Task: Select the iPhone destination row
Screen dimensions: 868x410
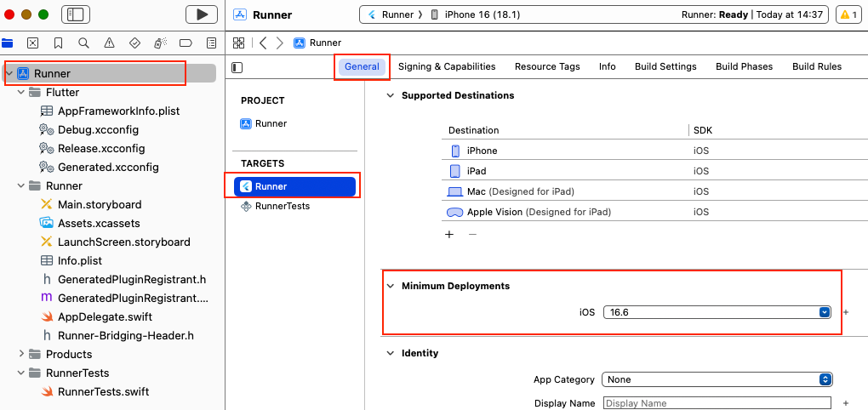Action: pos(654,151)
